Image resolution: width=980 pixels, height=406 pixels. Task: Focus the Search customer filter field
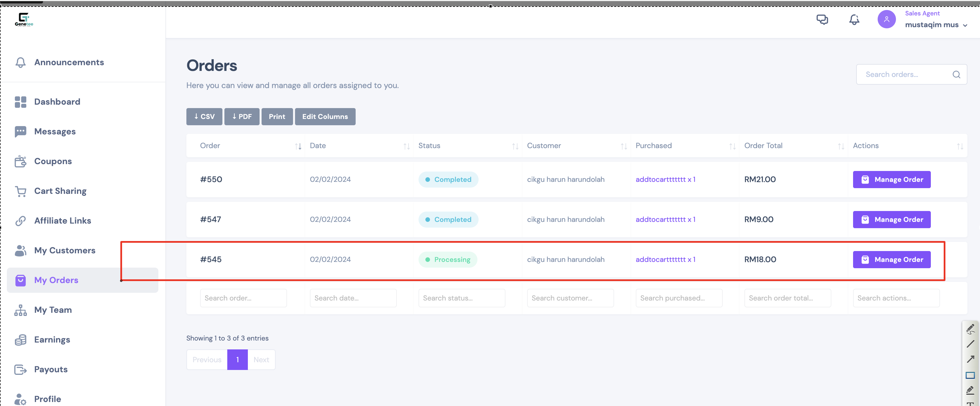click(x=570, y=298)
